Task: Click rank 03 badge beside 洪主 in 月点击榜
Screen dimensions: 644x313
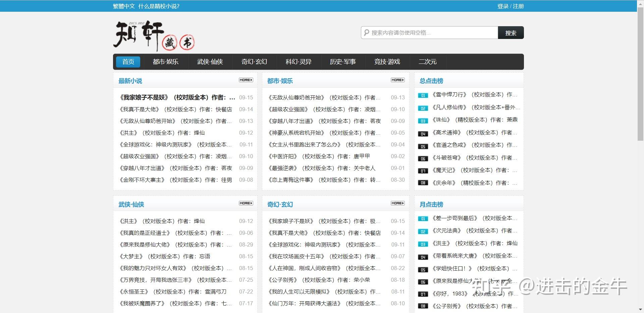Action: [x=423, y=244]
